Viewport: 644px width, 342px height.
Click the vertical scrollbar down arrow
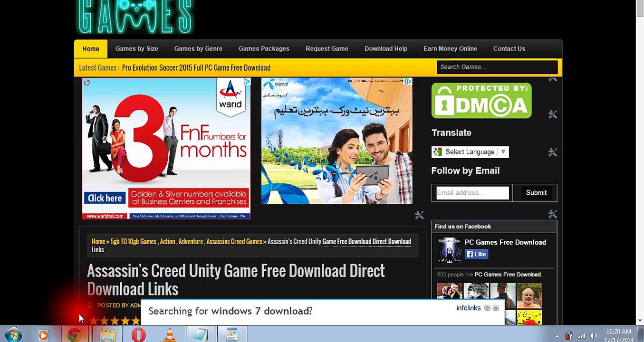pyautogui.click(x=640, y=321)
